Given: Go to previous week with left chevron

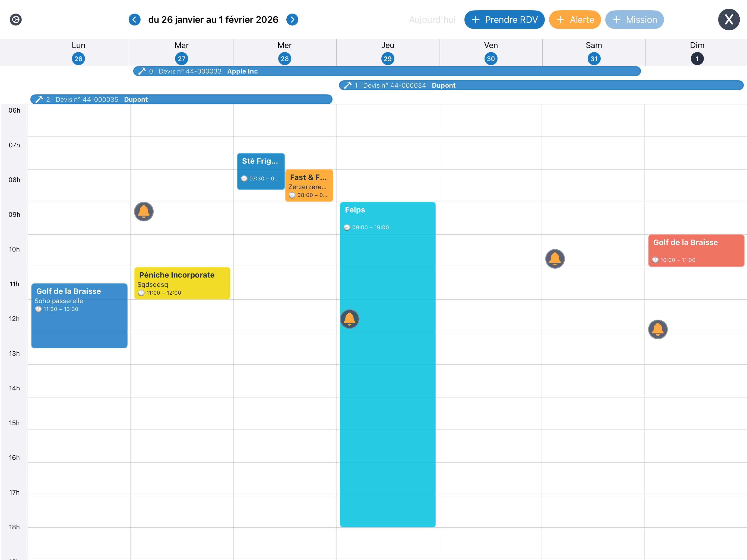Looking at the screenshot, I should coord(134,20).
